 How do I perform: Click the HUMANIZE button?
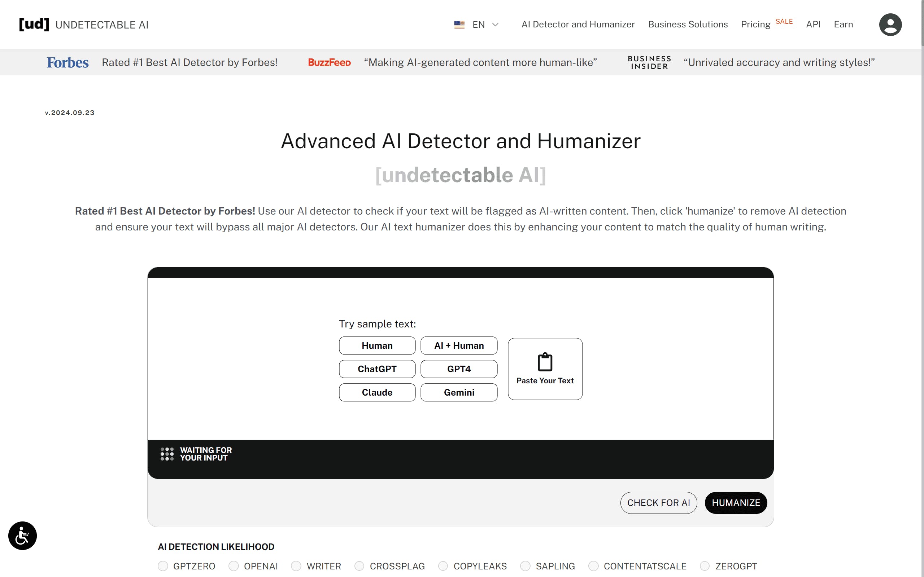click(x=736, y=503)
